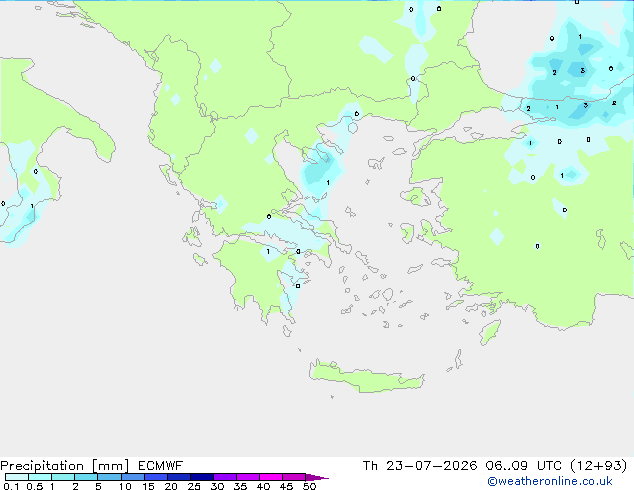Screen dimensions: 634x490
Task: Click the magenta legend swatch between 40 and 45
Action: coord(271,477)
